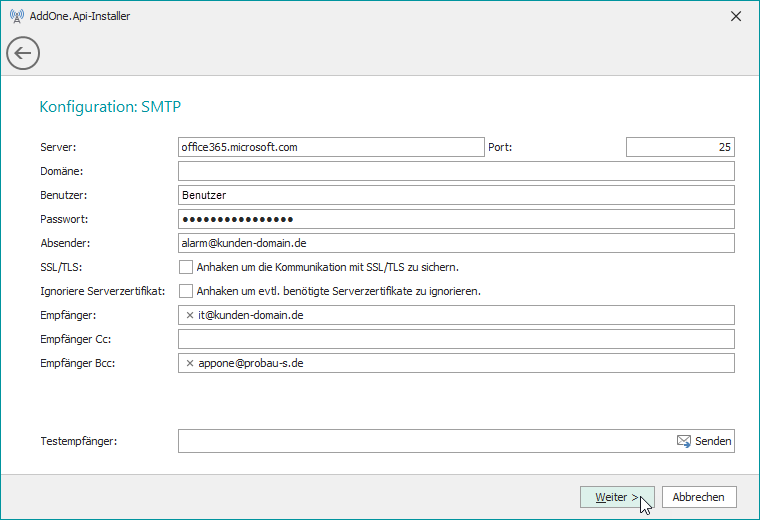Click the Benutzer input field
This screenshot has width=760, height=520.
tap(456, 195)
